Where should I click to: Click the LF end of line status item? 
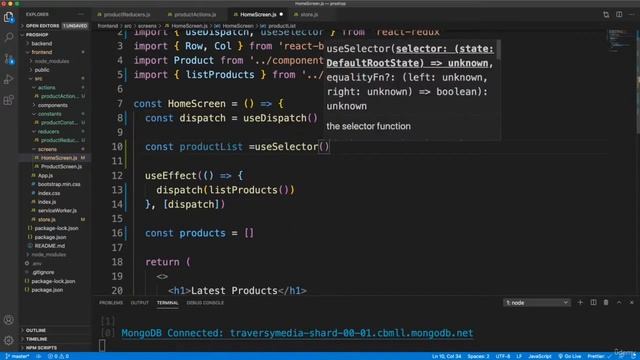click(519, 356)
